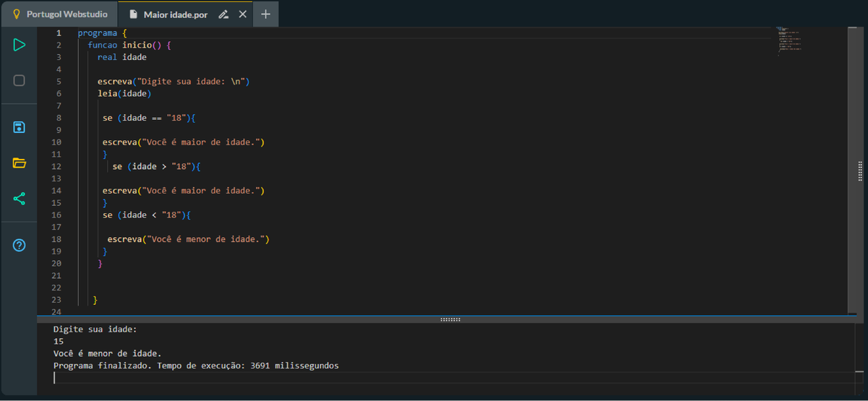Click the right-edge vertical panel handle
The image size is (868, 401).
point(860,171)
